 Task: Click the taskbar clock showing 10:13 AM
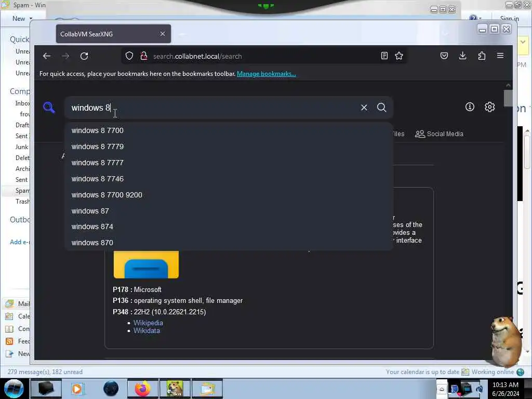[x=506, y=389]
